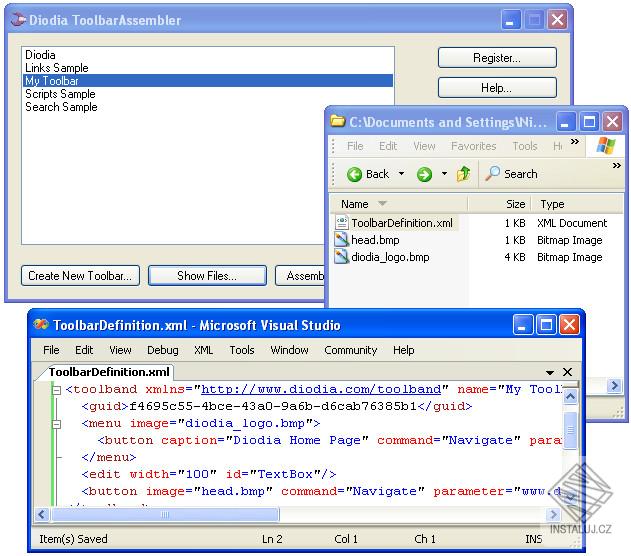Click the Show Files... button

tap(207, 276)
